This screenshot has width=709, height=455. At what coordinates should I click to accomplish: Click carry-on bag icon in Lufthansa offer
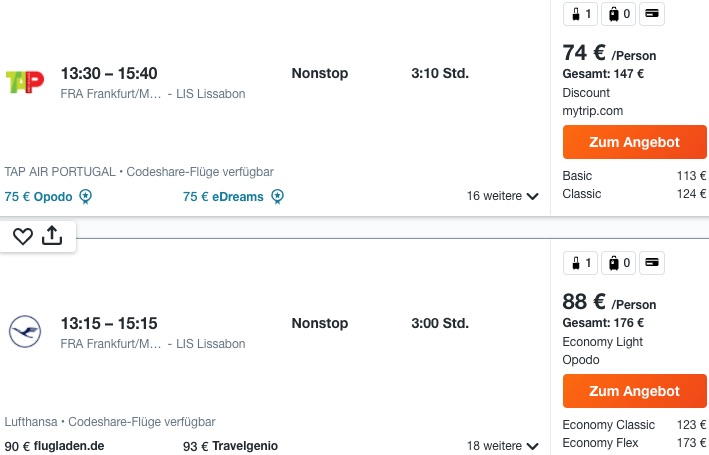(x=582, y=264)
